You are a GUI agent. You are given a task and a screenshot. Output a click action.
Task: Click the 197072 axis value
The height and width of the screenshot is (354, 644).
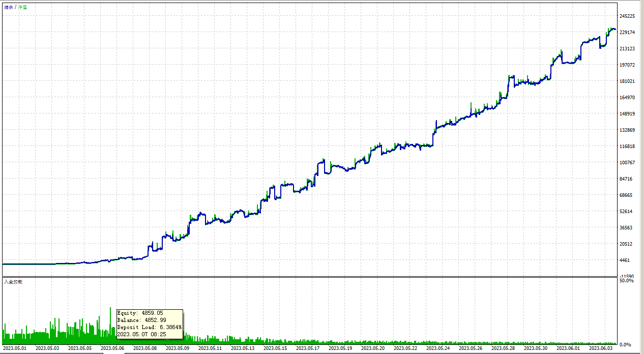click(628, 65)
